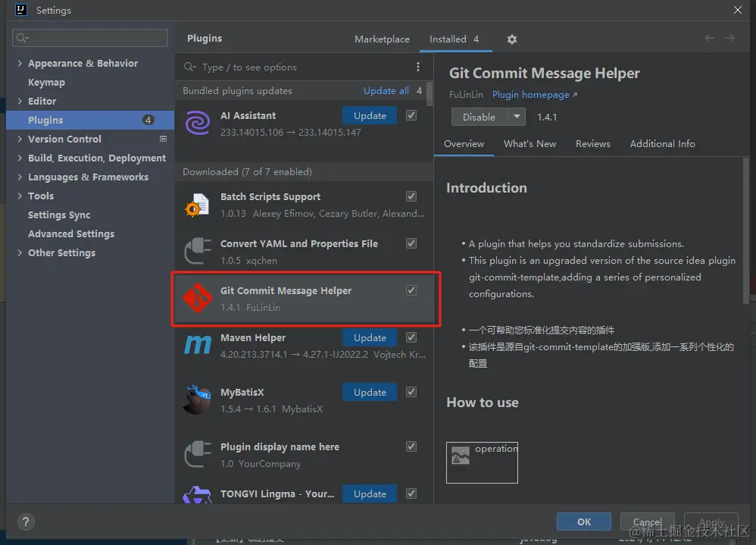Open the What's New tab

click(x=530, y=144)
